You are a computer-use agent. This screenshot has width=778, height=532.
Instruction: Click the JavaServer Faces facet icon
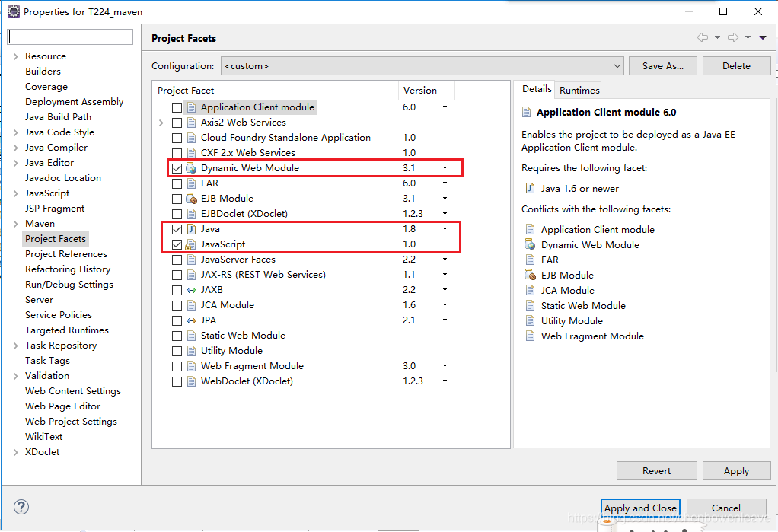point(191,260)
